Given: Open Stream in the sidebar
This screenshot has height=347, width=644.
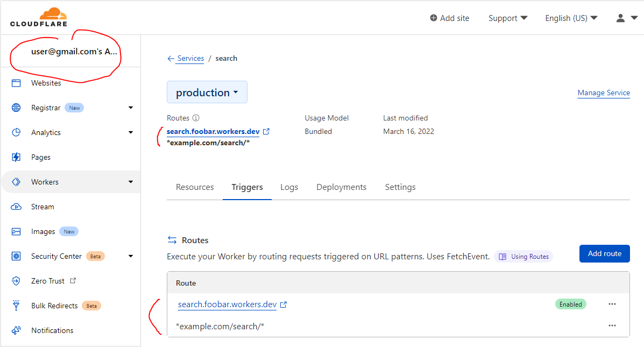Looking at the screenshot, I should (43, 207).
